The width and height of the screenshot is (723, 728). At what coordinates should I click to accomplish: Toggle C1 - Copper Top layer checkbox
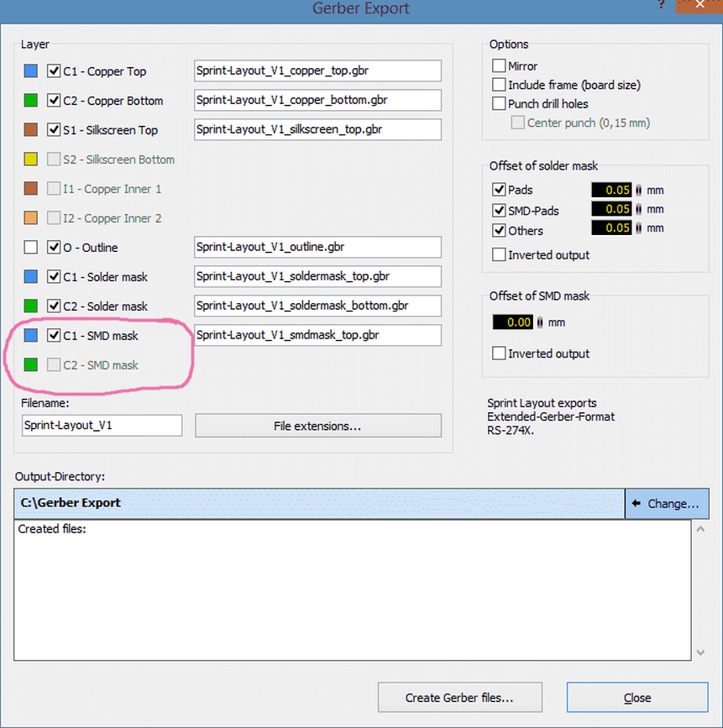[x=54, y=71]
